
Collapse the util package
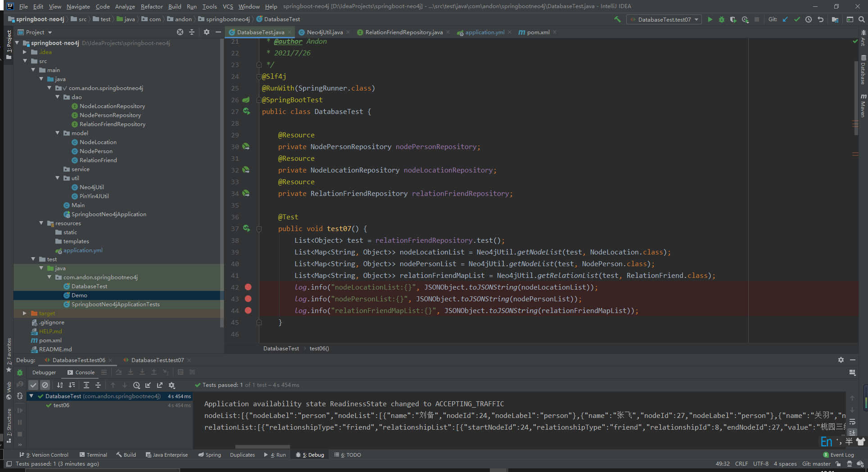click(x=58, y=178)
